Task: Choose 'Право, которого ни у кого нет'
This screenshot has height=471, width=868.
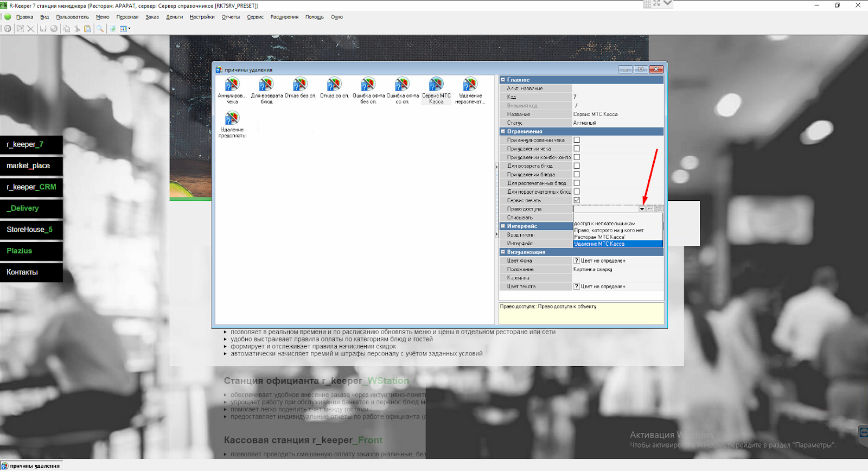Action: pos(618,231)
